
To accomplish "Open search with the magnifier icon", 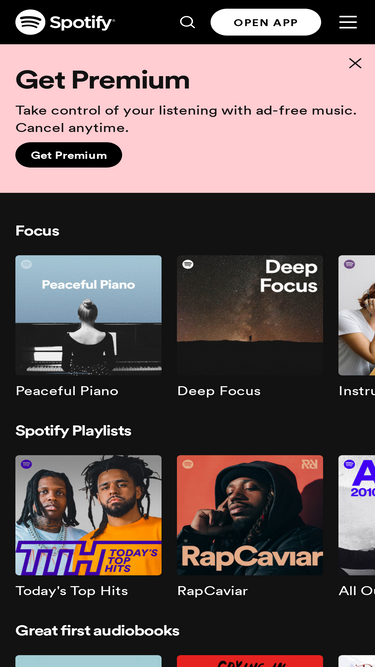I will (x=188, y=22).
